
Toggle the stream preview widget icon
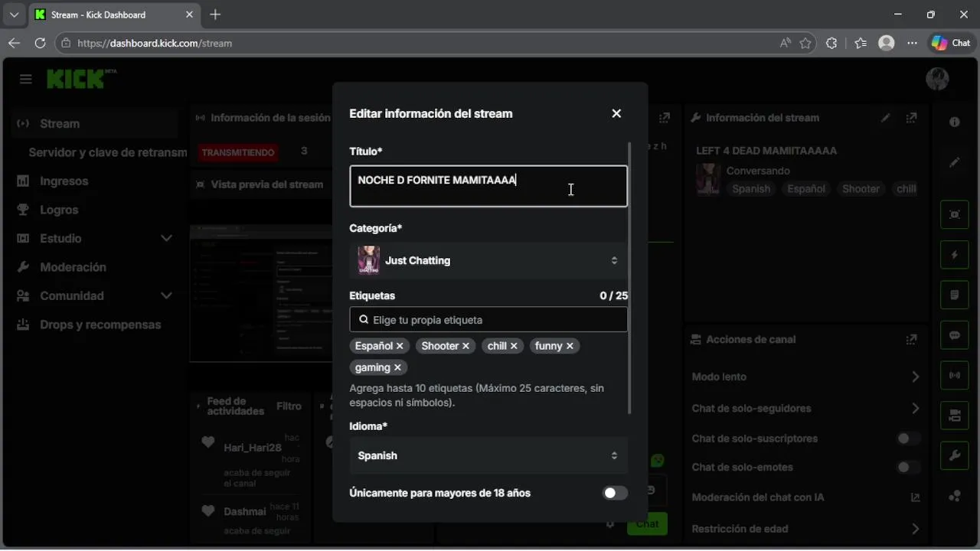click(x=955, y=214)
